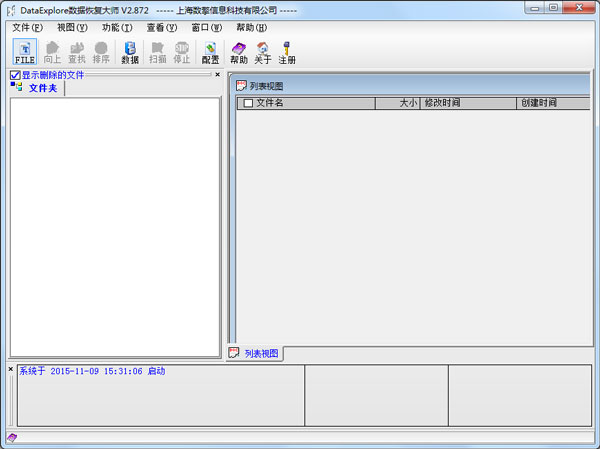Select the 文件夹 tab
The image size is (600, 449).
point(37,88)
